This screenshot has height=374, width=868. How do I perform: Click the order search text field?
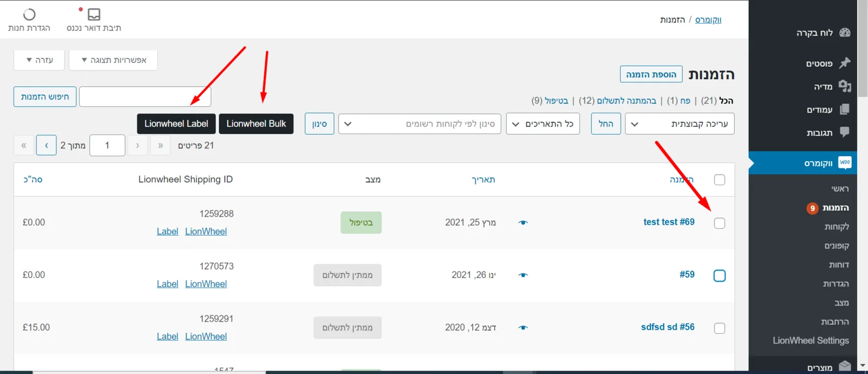pos(145,97)
